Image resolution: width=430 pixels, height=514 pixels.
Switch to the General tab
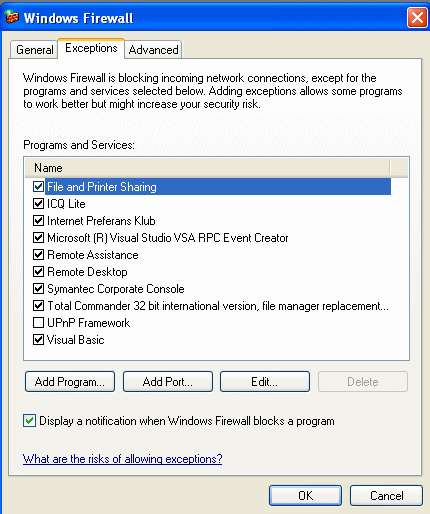click(x=34, y=50)
